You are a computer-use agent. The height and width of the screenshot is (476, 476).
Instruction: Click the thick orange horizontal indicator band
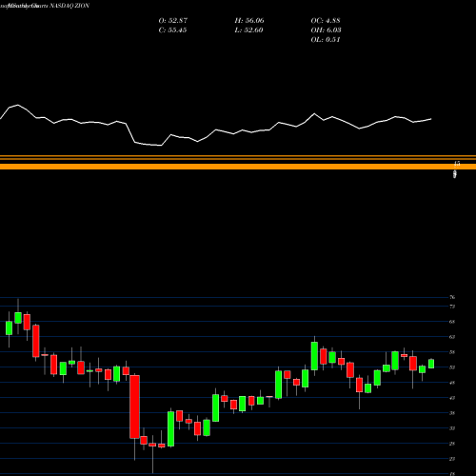point(238,167)
